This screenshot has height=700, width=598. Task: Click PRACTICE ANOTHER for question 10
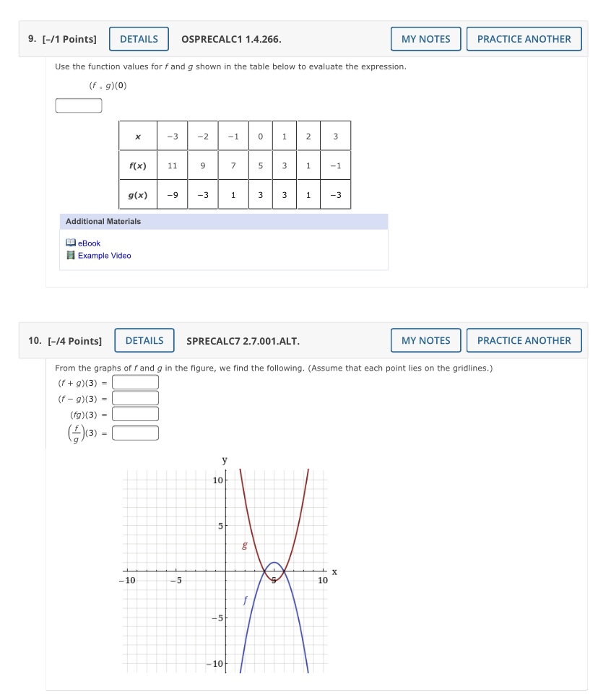(x=524, y=340)
